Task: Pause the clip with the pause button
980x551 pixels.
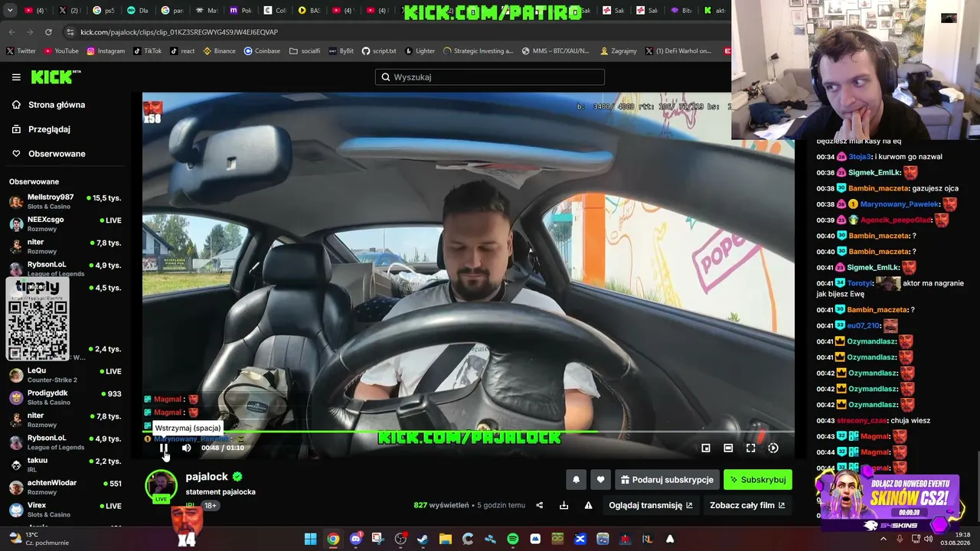Action: (x=164, y=448)
